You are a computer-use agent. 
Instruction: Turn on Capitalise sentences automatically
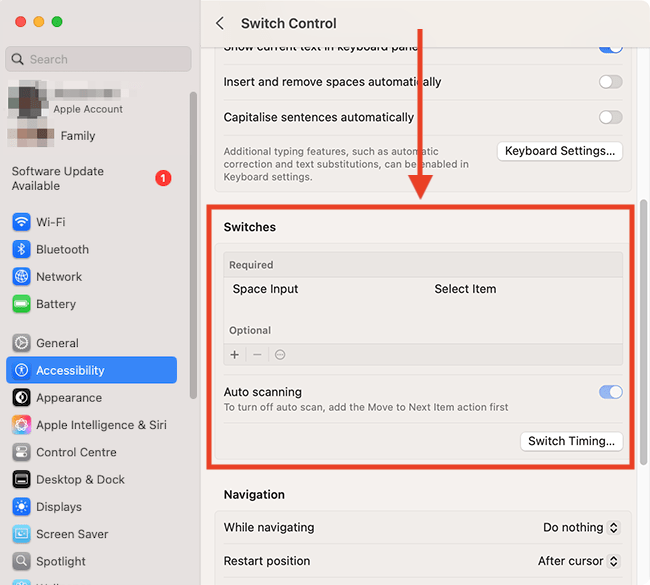click(610, 117)
